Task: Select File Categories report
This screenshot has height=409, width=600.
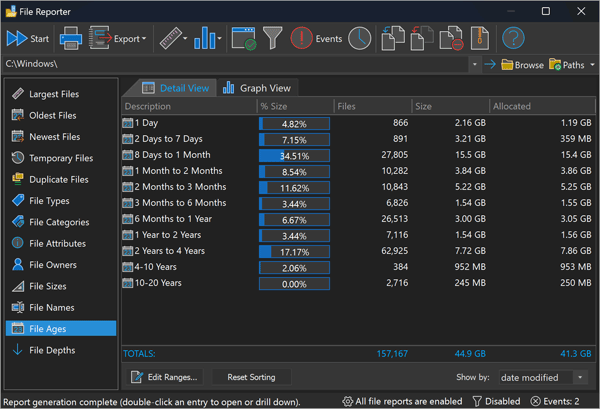Action: pos(61,222)
